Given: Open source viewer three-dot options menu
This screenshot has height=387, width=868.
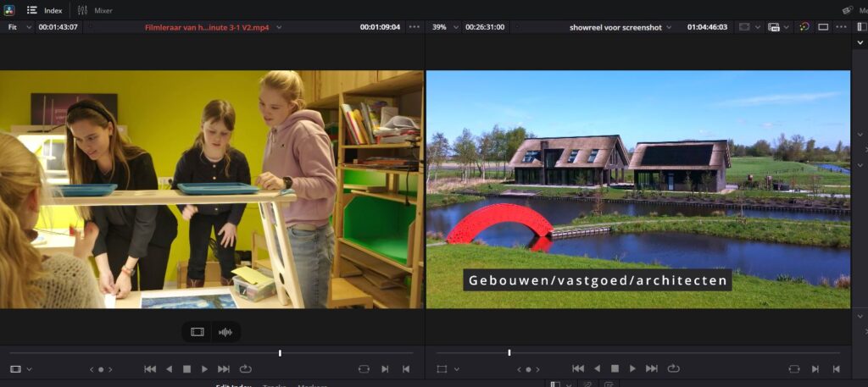Looking at the screenshot, I should [414, 27].
